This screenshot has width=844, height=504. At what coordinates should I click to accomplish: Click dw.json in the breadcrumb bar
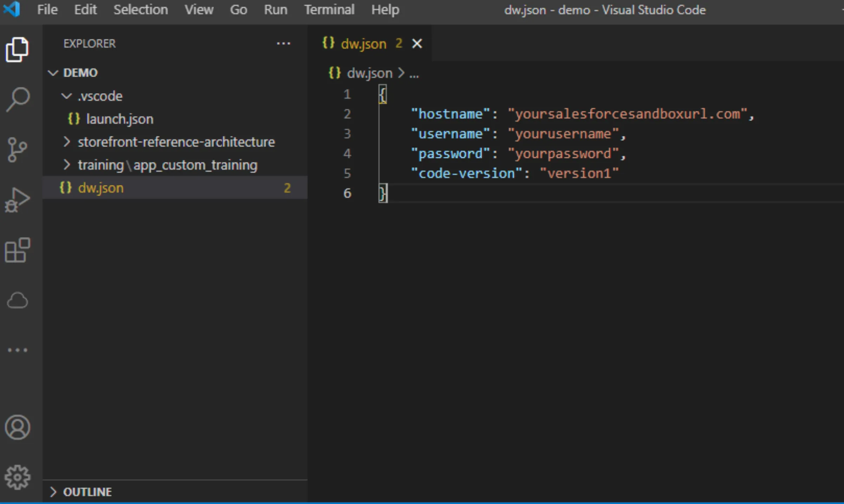pyautogui.click(x=369, y=73)
